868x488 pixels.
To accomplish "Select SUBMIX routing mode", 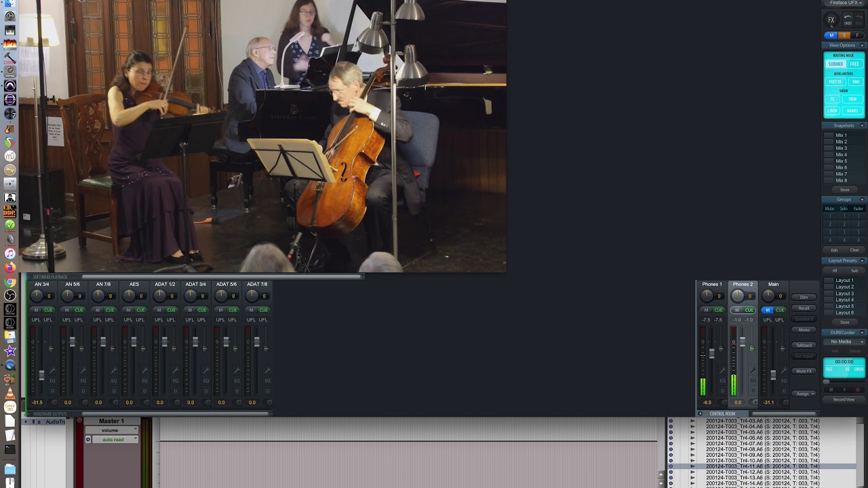I will [835, 64].
